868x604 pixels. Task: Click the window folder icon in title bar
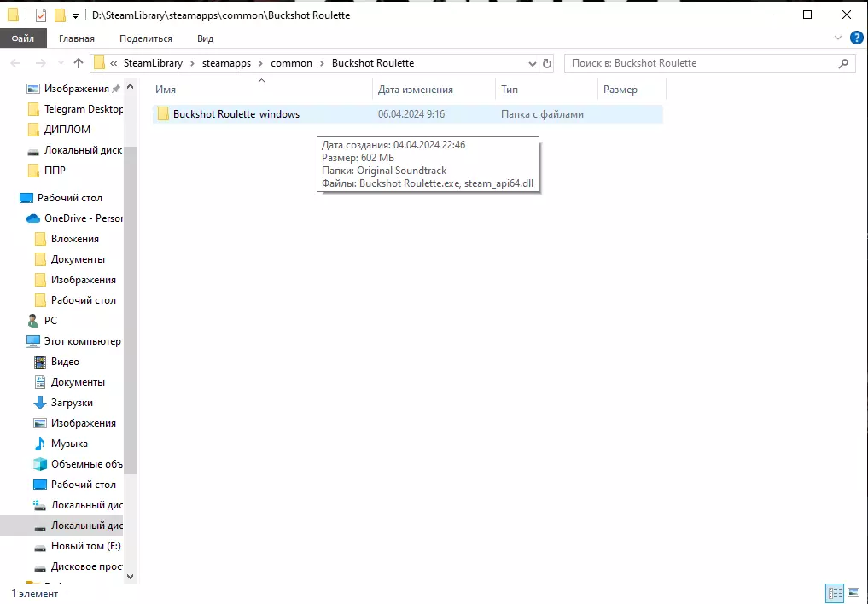(14, 15)
